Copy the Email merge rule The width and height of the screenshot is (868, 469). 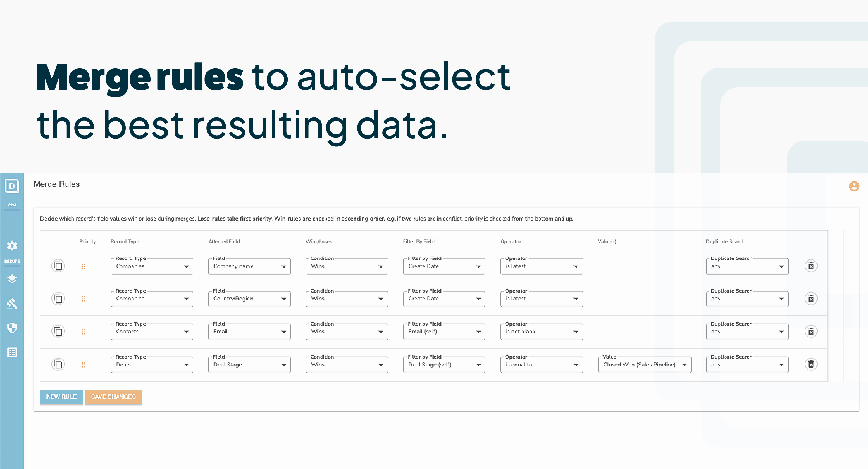[58, 332]
